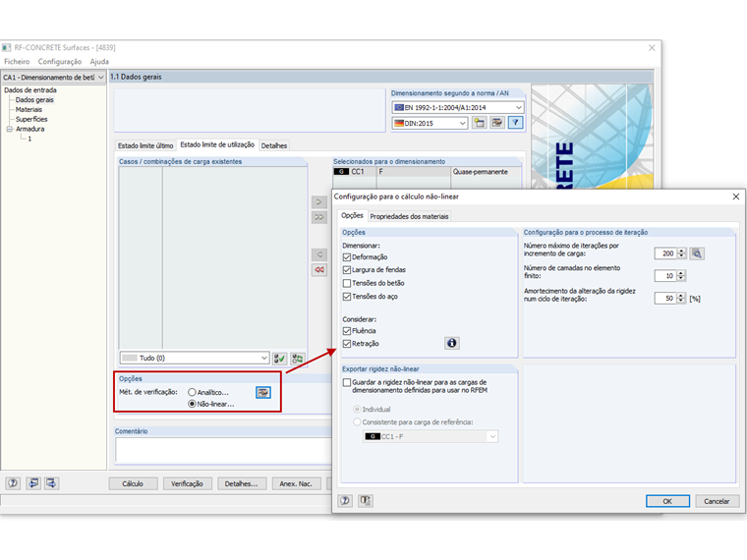Click max iterations value field 200
This screenshot has width=747, height=560.
tap(666, 253)
